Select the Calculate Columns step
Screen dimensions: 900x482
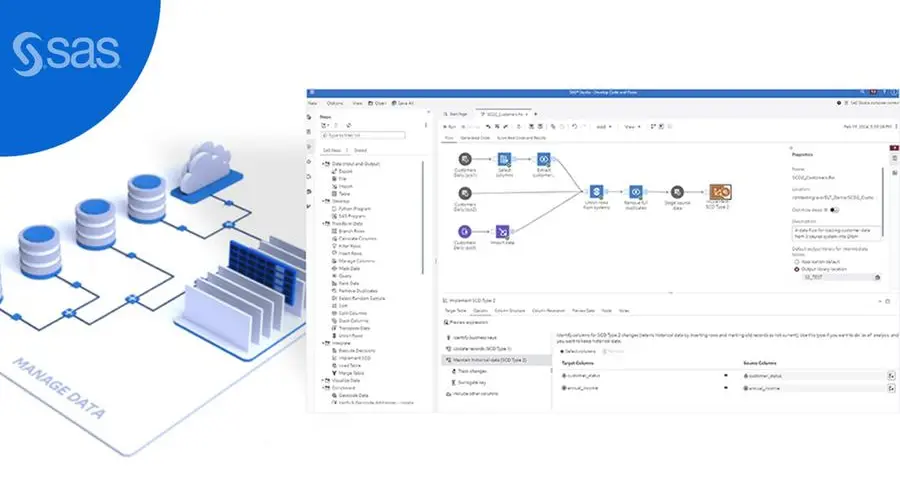(354, 239)
